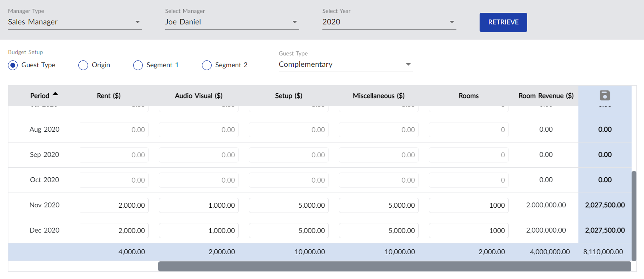Select the Dec 2020 period label
The image size is (644, 279).
44,230
